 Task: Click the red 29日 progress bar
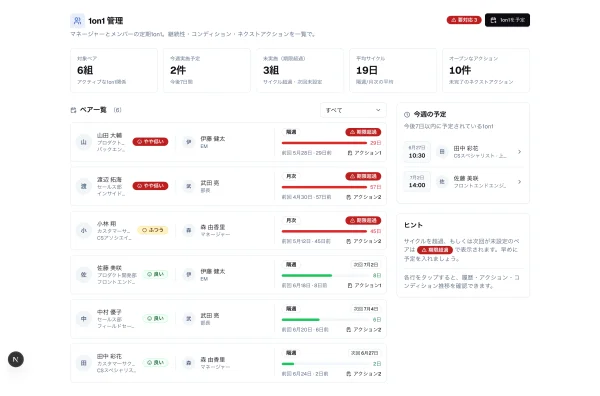click(x=324, y=143)
